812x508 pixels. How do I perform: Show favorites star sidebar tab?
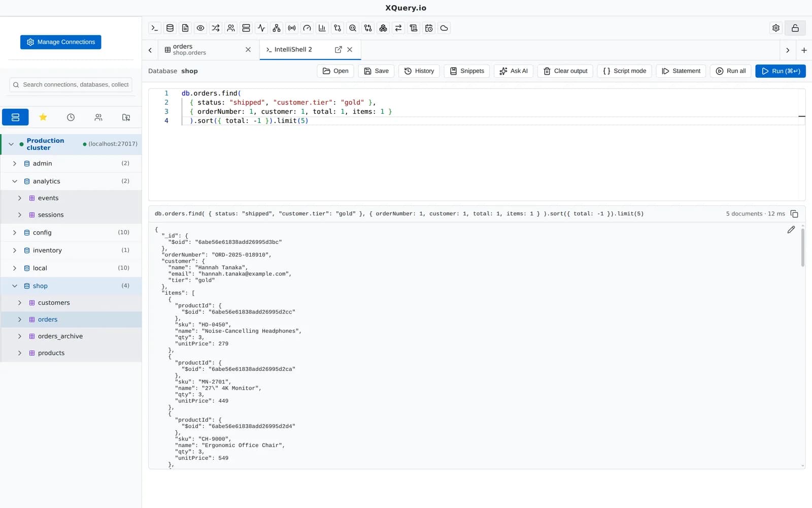tap(43, 117)
